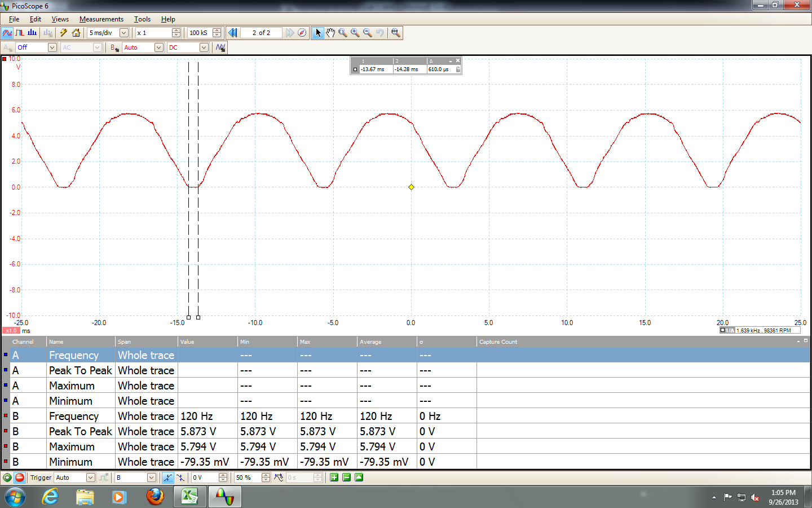Delete measurement with green minus button
The image size is (812, 508).
[x=347, y=478]
